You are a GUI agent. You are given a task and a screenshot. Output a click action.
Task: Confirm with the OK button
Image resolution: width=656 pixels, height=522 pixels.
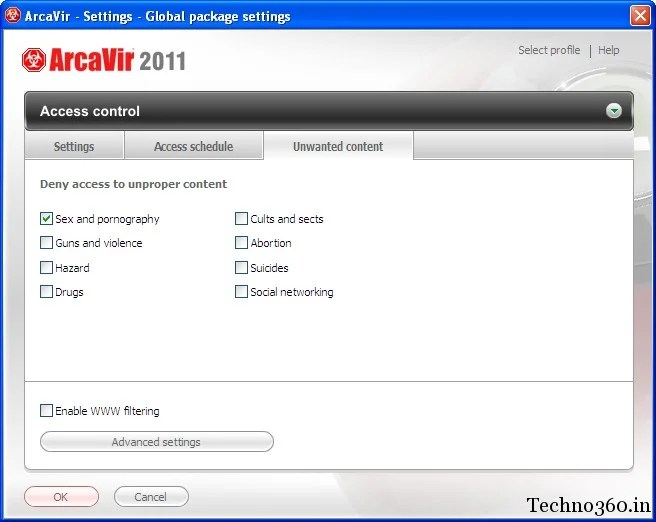62,497
